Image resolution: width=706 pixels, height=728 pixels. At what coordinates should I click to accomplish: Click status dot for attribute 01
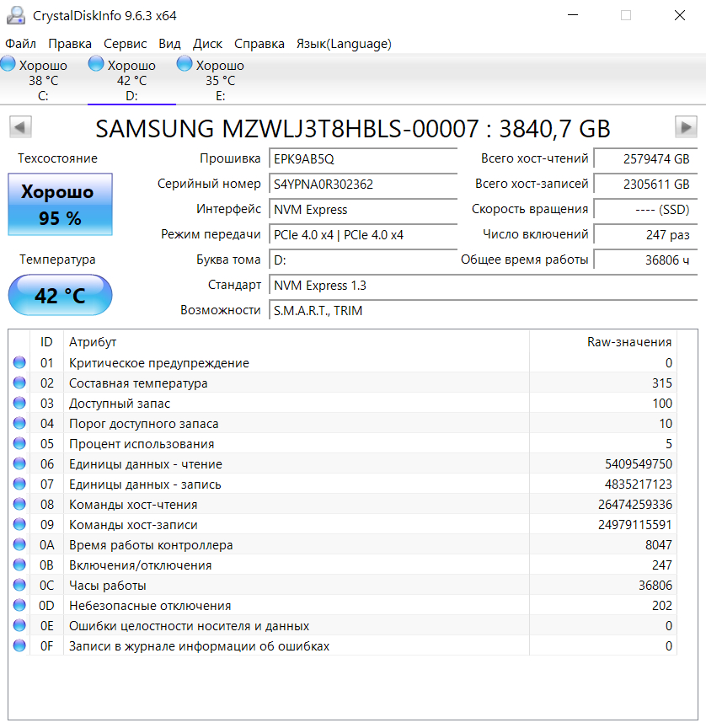19,362
